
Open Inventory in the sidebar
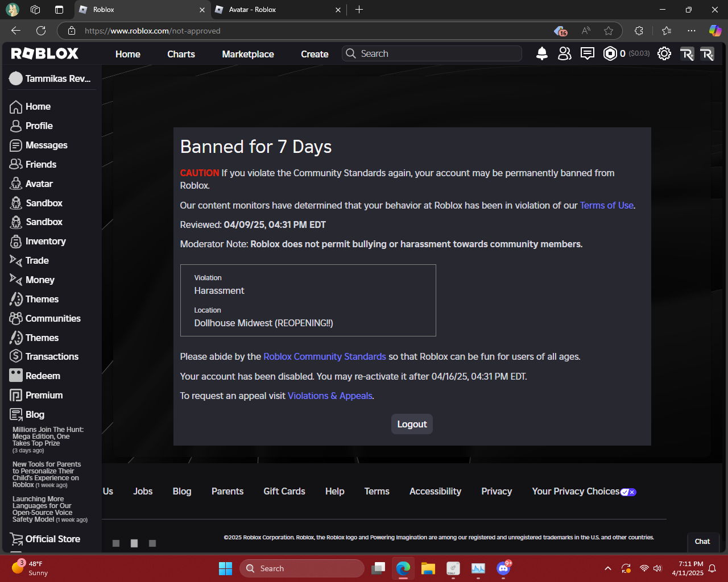(38, 242)
